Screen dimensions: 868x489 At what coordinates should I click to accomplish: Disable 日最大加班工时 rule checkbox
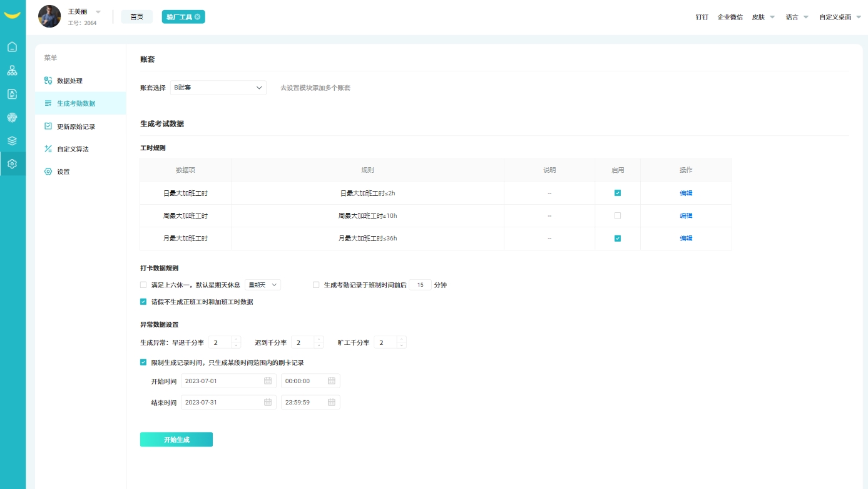point(618,193)
